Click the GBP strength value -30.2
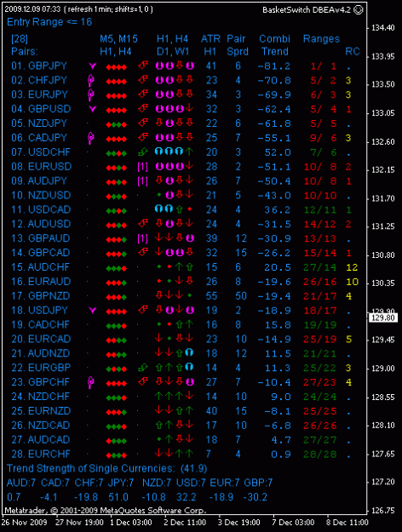402x532 pixels. (256, 497)
